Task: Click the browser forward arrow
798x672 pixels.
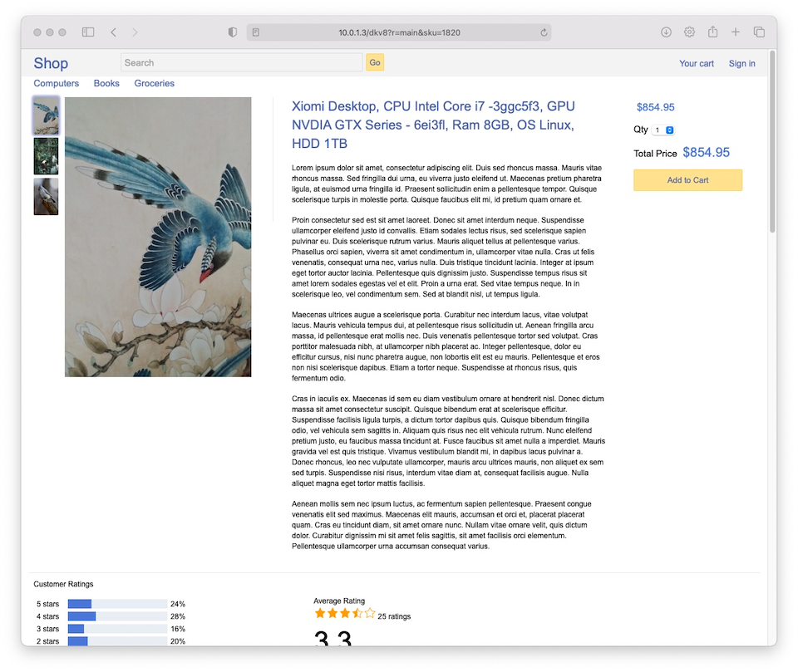Action: (135, 32)
